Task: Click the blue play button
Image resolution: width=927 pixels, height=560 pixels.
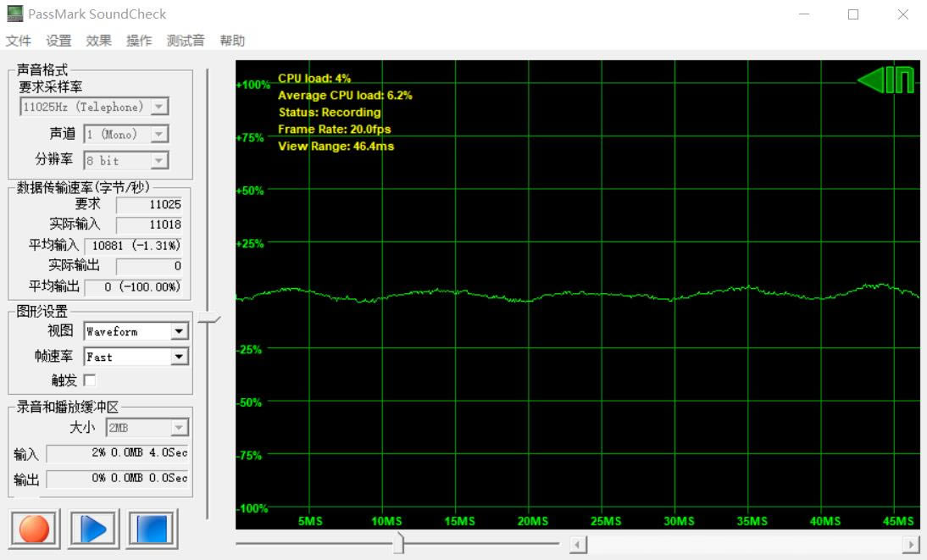Action: click(x=93, y=529)
